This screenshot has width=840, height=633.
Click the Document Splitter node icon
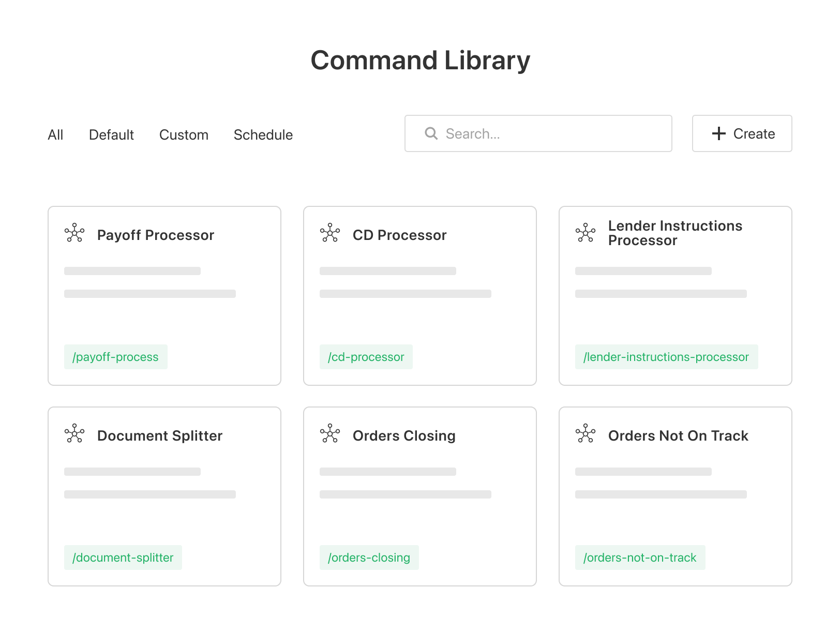point(74,434)
